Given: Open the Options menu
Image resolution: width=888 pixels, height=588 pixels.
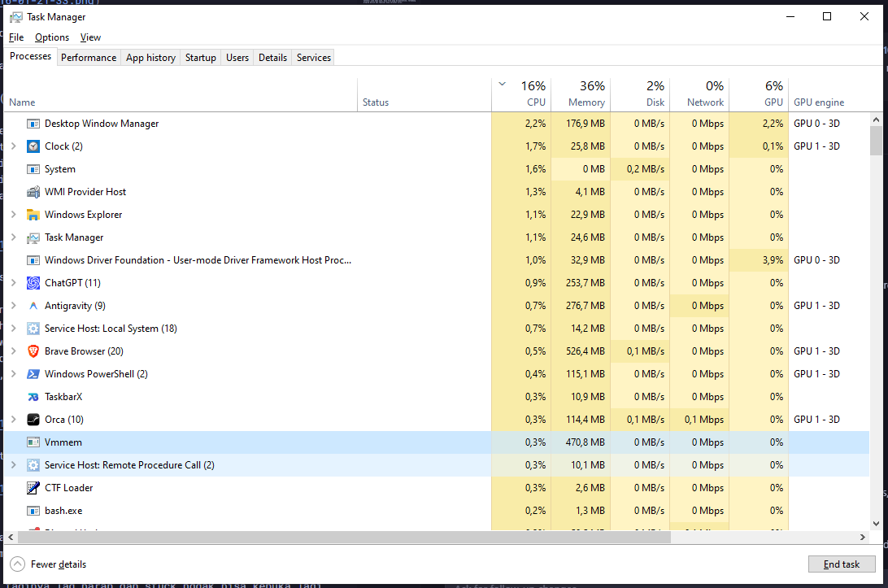Looking at the screenshot, I should 52,37.
